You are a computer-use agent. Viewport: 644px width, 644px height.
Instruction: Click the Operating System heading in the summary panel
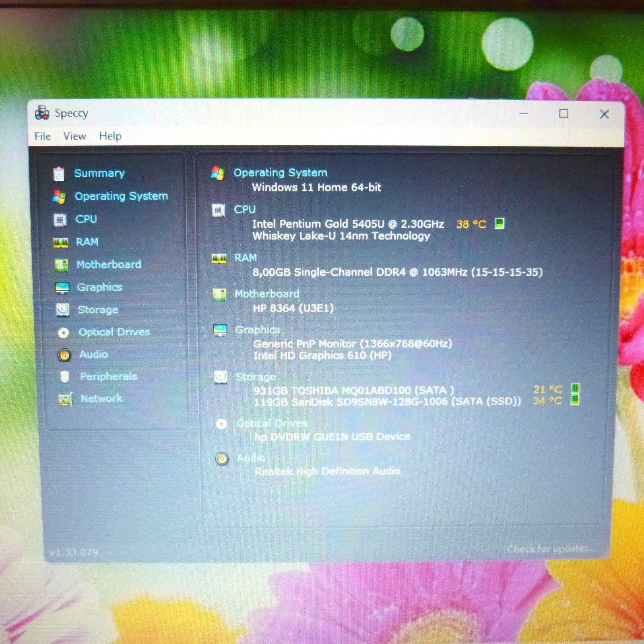click(x=281, y=173)
